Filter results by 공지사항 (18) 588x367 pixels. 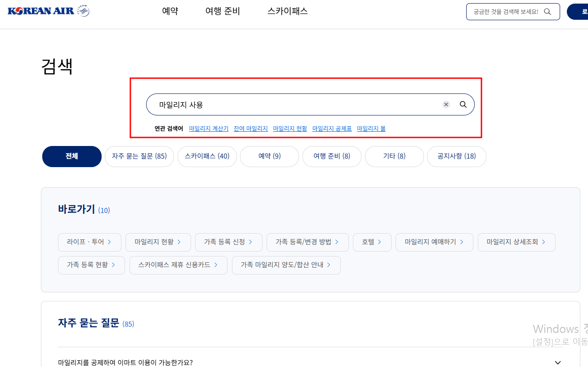coord(456,156)
